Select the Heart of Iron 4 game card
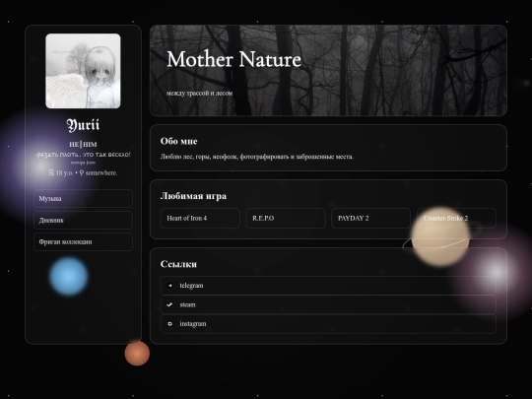 [200, 218]
